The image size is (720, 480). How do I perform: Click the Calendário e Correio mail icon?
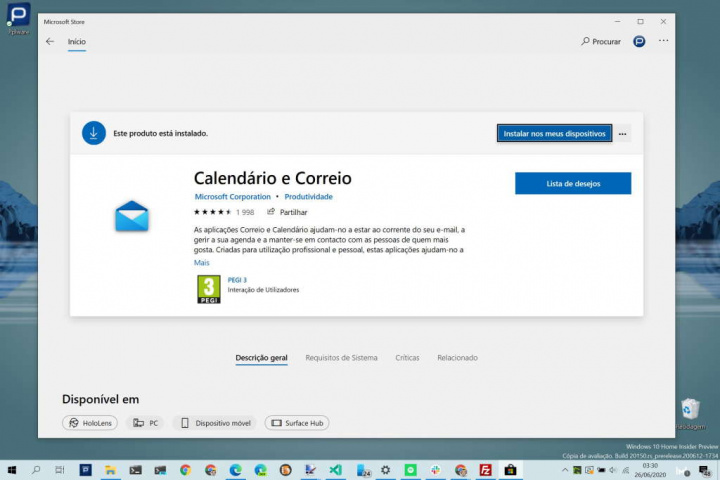(131, 215)
